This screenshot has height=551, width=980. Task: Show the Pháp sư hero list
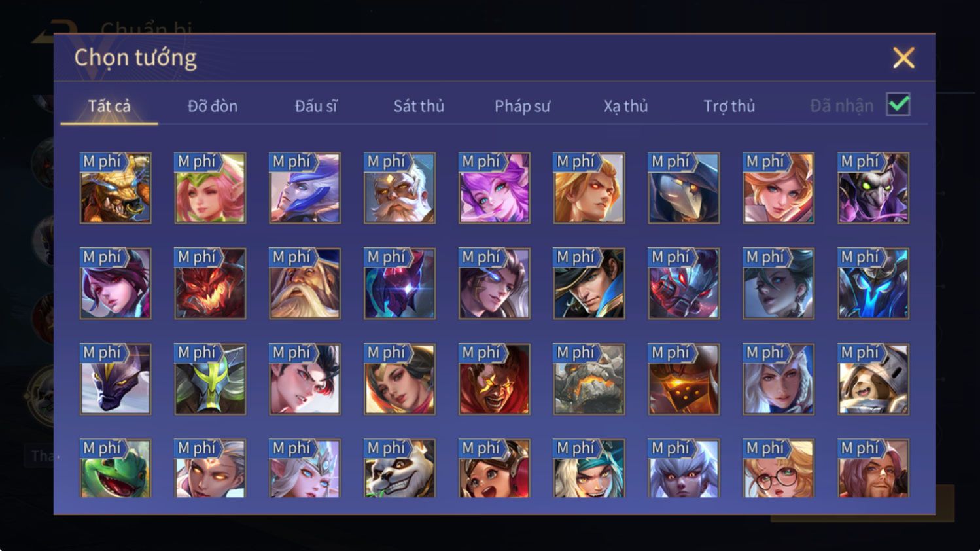pos(522,106)
